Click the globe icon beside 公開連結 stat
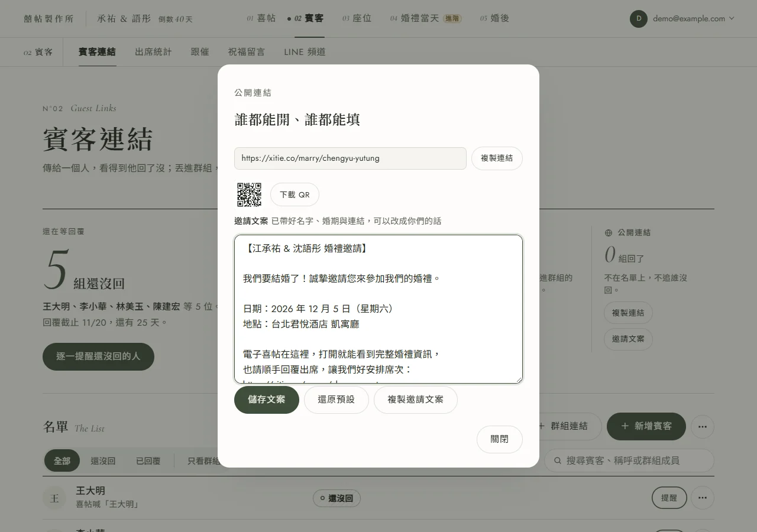This screenshot has height=532, width=757. coord(609,233)
